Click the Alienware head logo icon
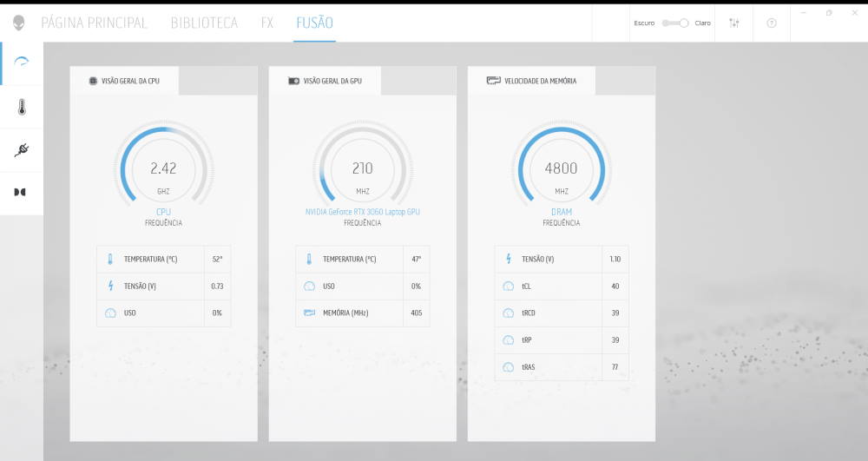This screenshot has height=461, width=868. [x=18, y=23]
